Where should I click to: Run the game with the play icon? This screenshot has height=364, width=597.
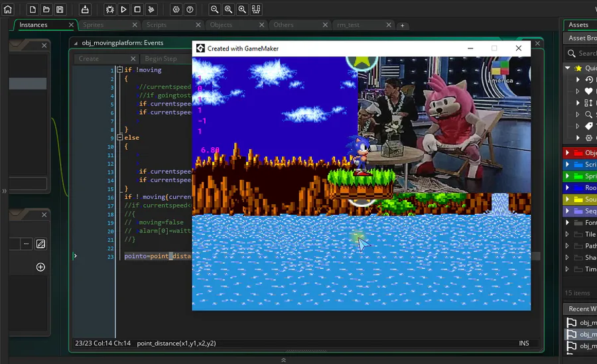click(x=123, y=9)
